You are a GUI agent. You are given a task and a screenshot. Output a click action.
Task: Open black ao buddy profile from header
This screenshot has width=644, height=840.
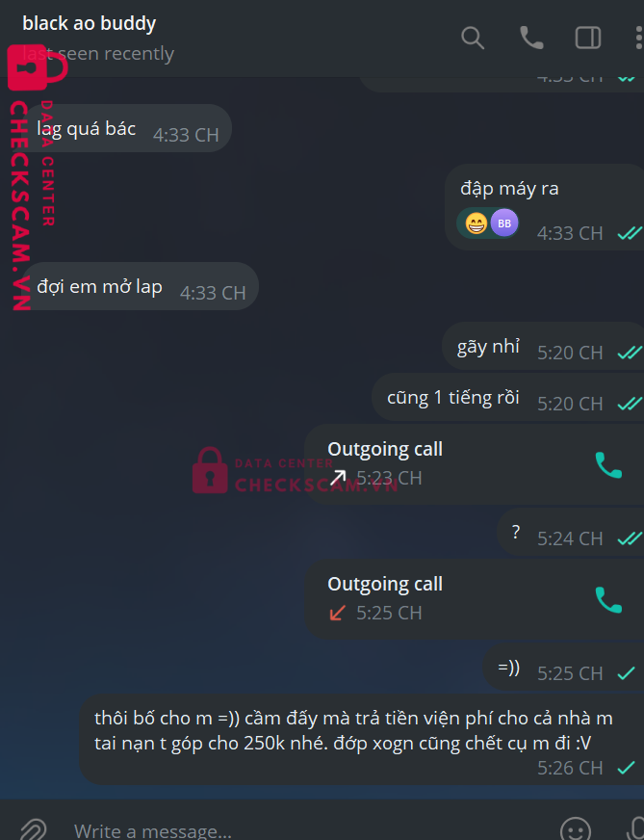tap(90, 23)
